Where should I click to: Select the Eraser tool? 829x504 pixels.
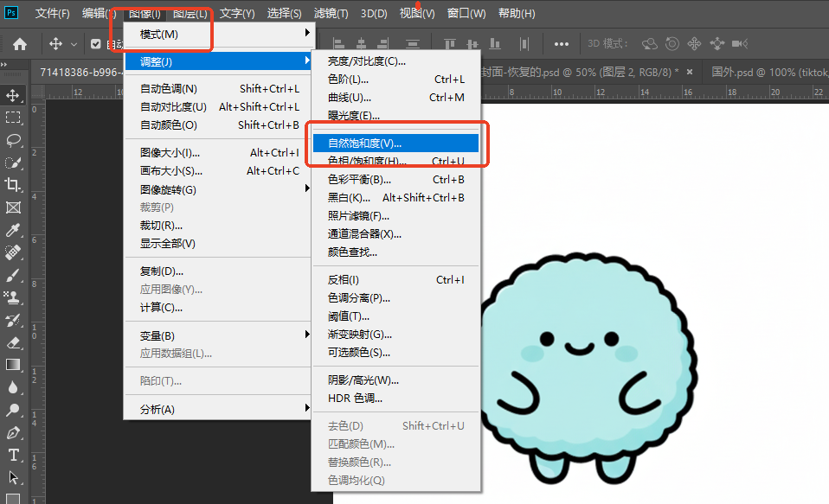click(13, 342)
